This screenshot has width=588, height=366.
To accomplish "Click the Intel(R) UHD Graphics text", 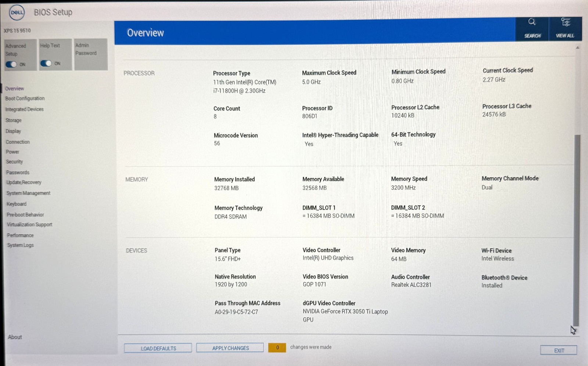I will (328, 258).
